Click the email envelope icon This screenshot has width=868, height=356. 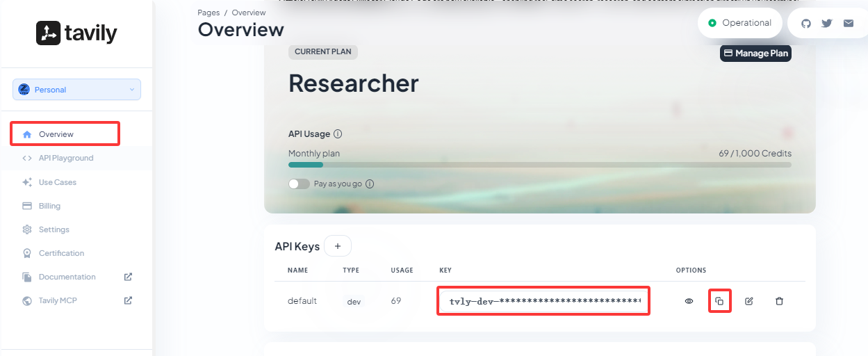(x=849, y=23)
